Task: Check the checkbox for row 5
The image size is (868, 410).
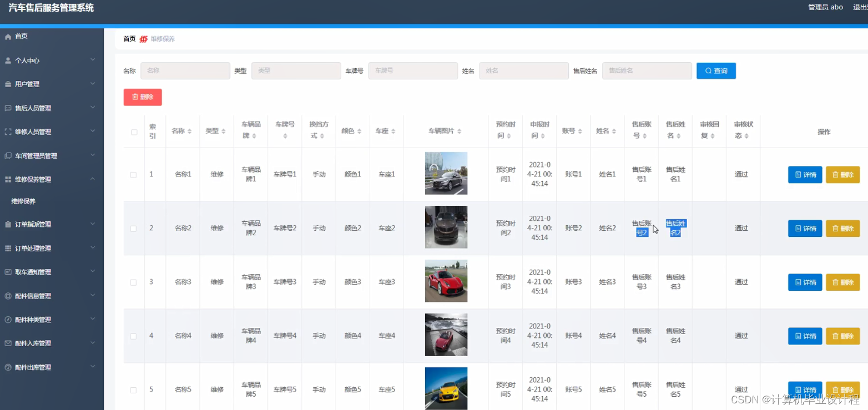Action: (x=134, y=389)
